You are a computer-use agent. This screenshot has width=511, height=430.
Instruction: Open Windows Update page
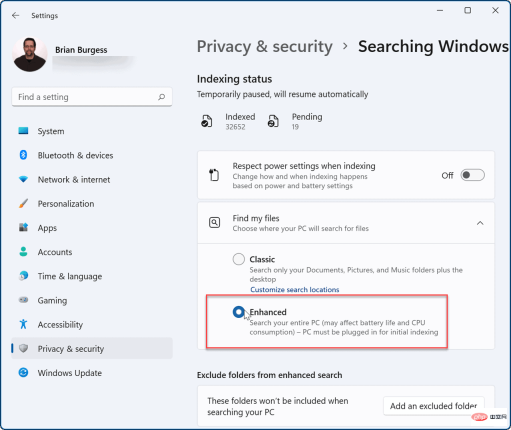(92, 373)
